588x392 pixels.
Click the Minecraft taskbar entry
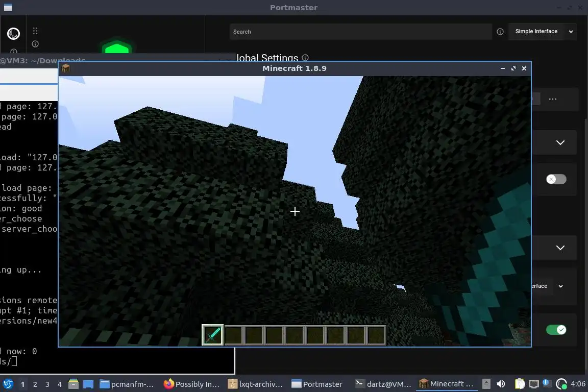click(x=446, y=384)
